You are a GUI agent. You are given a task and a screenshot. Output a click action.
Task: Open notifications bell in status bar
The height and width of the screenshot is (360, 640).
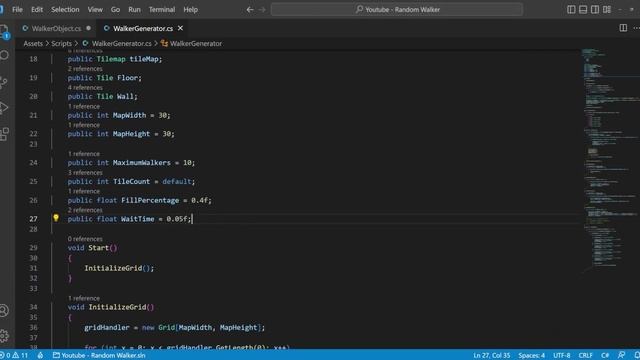pos(636,356)
